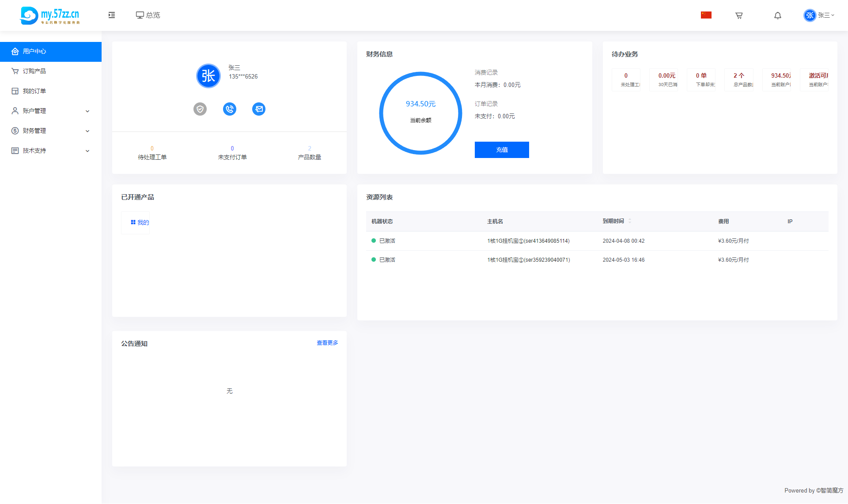Click the Powered by 智简魔方 footer text
848x504 pixels.
[814, 490]
